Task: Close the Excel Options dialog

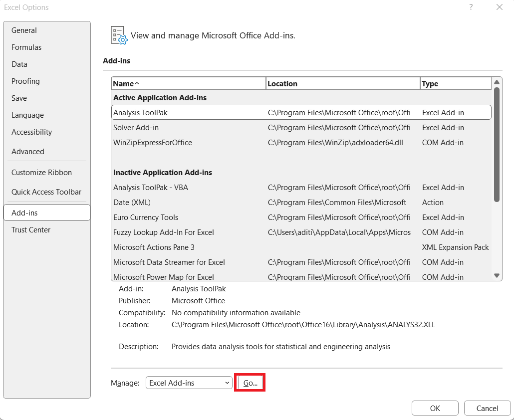Action: point(499,7)
